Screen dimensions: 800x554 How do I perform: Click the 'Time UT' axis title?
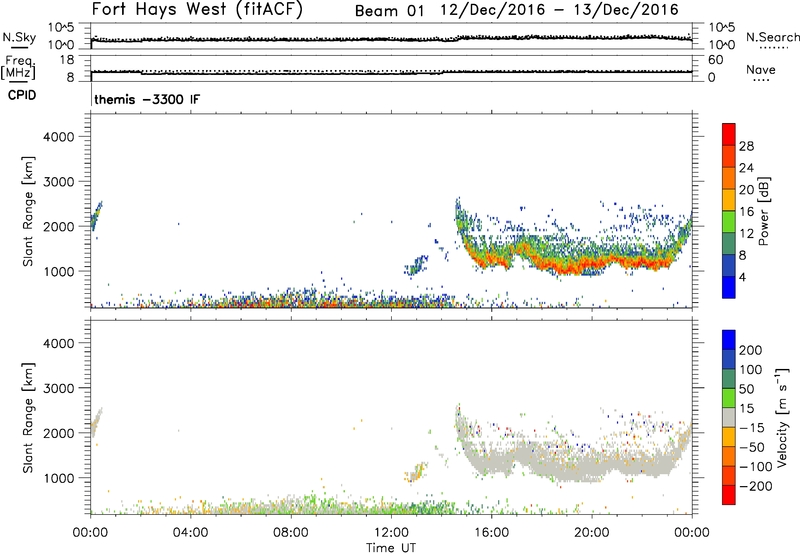pos(391,547)
